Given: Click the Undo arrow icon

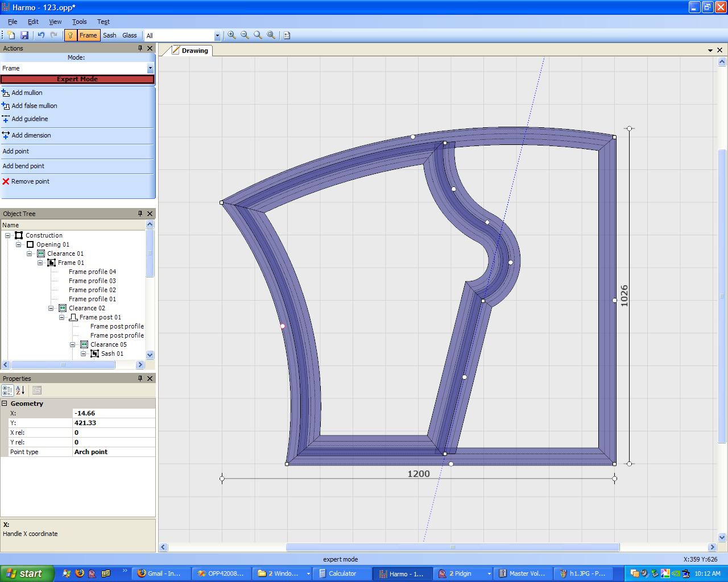Looking at the screenshot, I should (41, 35).
